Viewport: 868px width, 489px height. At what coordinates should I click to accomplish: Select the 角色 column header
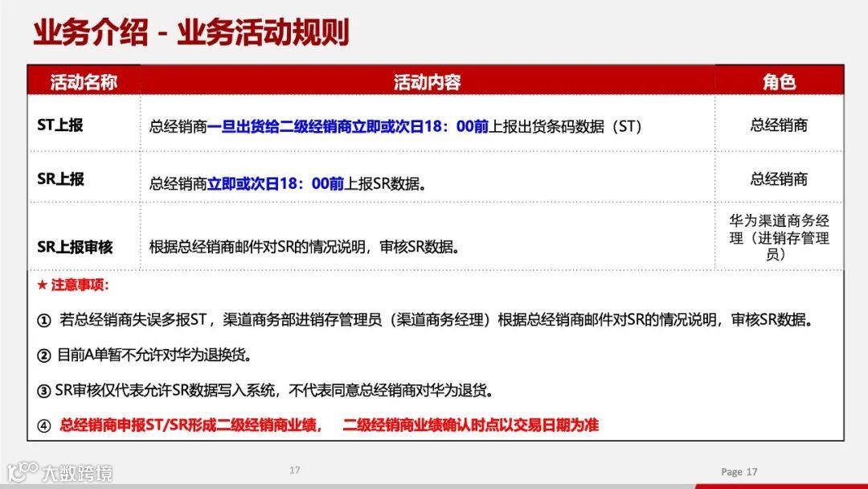(x=779, y=82)
